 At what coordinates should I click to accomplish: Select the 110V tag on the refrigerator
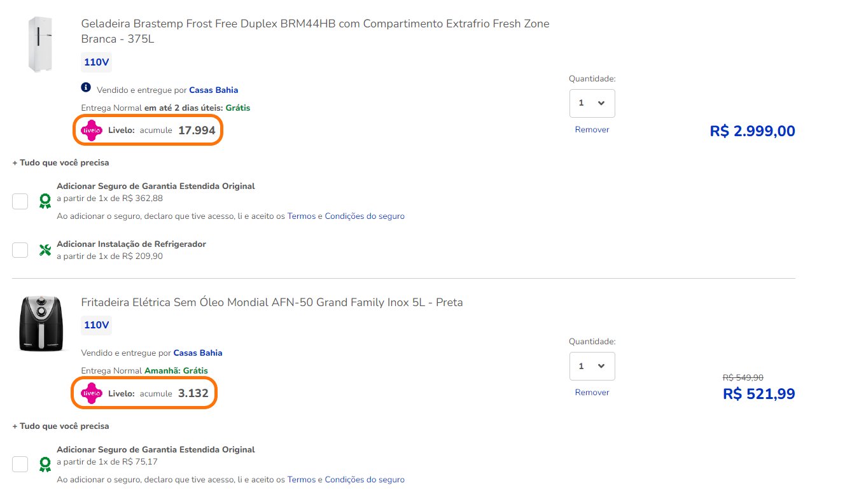[97, 62]
